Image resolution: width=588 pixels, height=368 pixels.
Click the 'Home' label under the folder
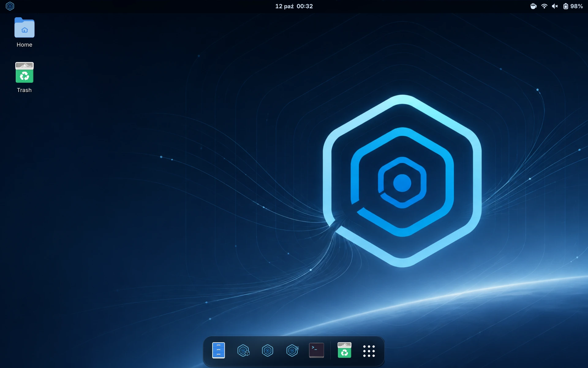tap(24, 45)
